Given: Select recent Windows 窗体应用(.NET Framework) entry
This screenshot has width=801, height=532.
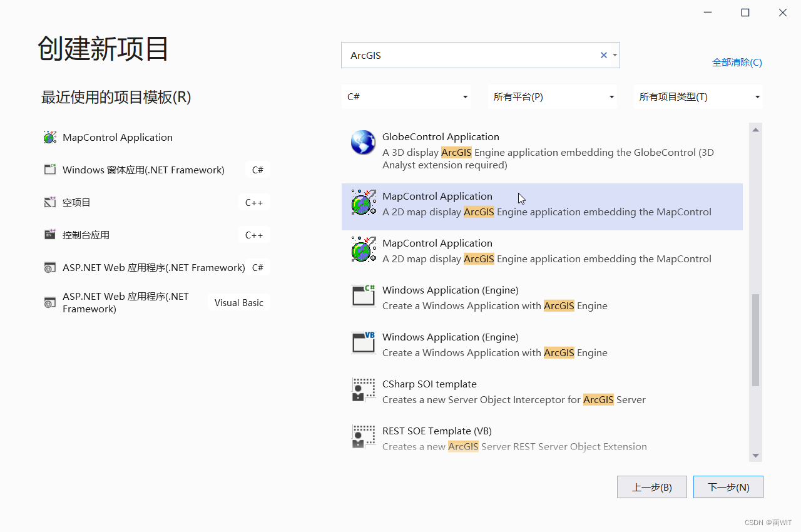Looking at the screenshot, I should click(143, 170).
